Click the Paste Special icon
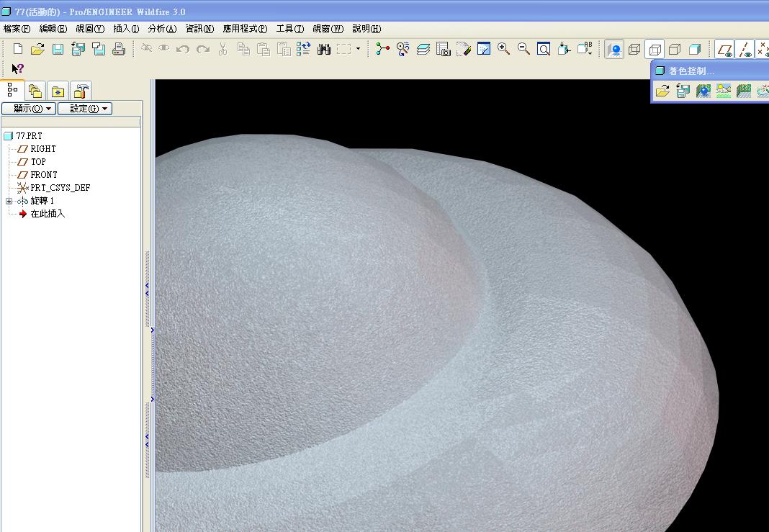Viewport: 769px width, 532px height. tap(284, 49)
